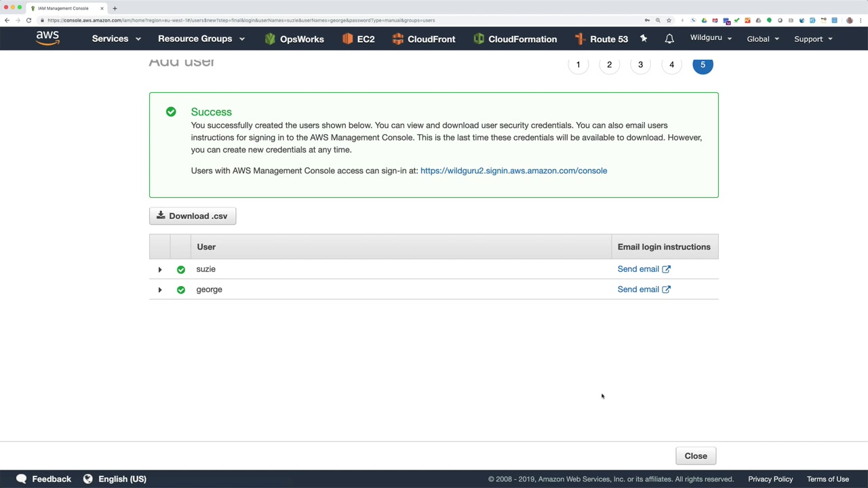Open the notifications bell icon
868x488 pixels.
pos(669,39)
